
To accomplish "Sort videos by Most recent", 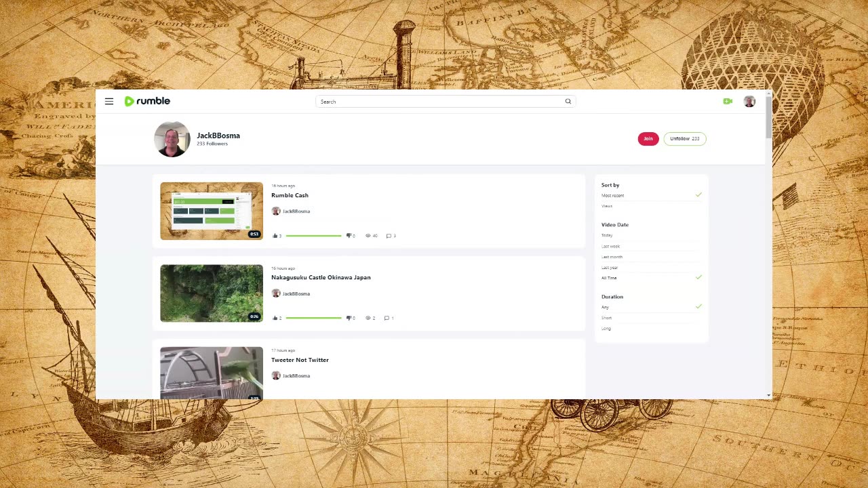I will click(x=651, y=195).
